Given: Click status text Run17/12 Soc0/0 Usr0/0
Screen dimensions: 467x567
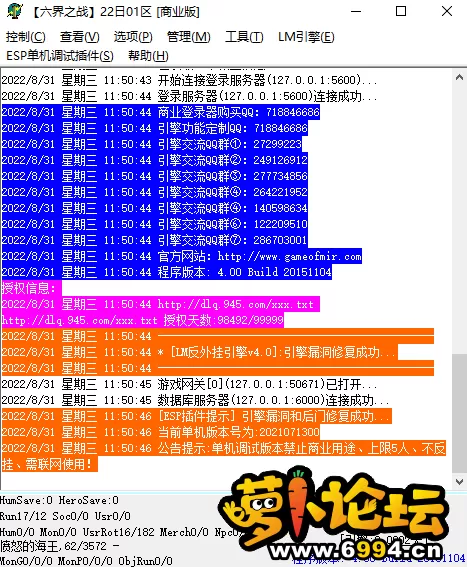Looking at the screenshot, I should (65, 516).
